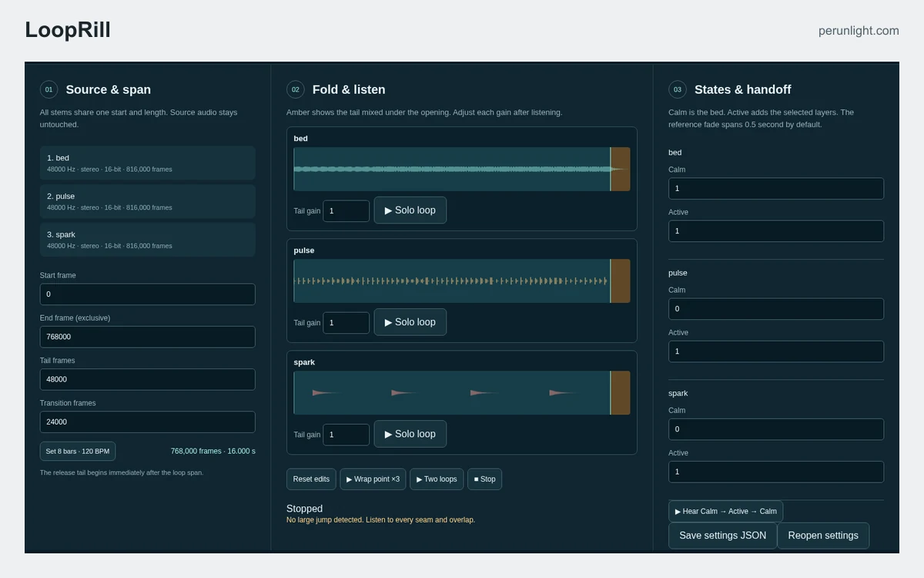Play the pulse Solo loop
This screenshot has width=924, height=578.
tap(410, 322)
